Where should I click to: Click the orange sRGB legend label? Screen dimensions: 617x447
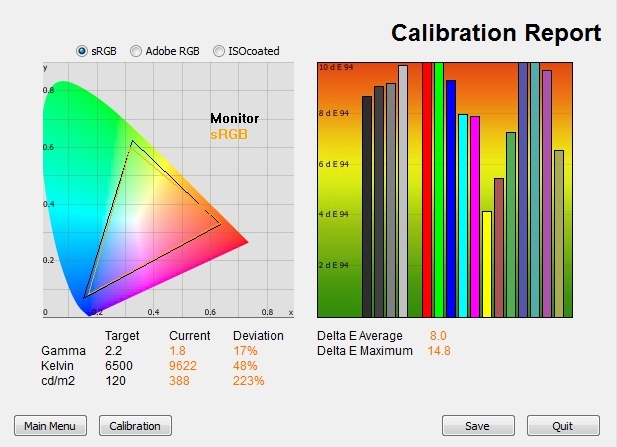[229, 135]
